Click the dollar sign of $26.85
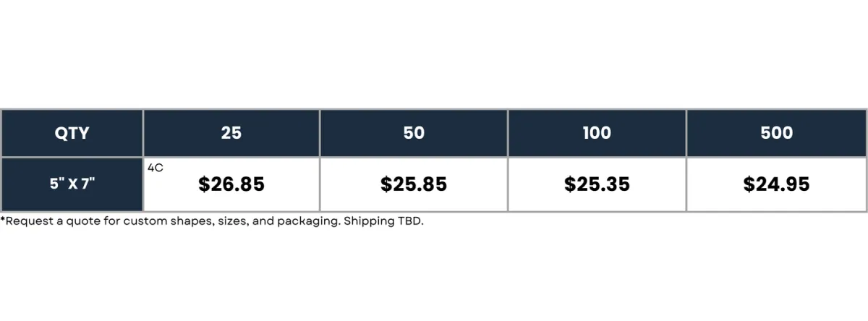Viewport: 868px width, 321px height. (x=204, y=185)
